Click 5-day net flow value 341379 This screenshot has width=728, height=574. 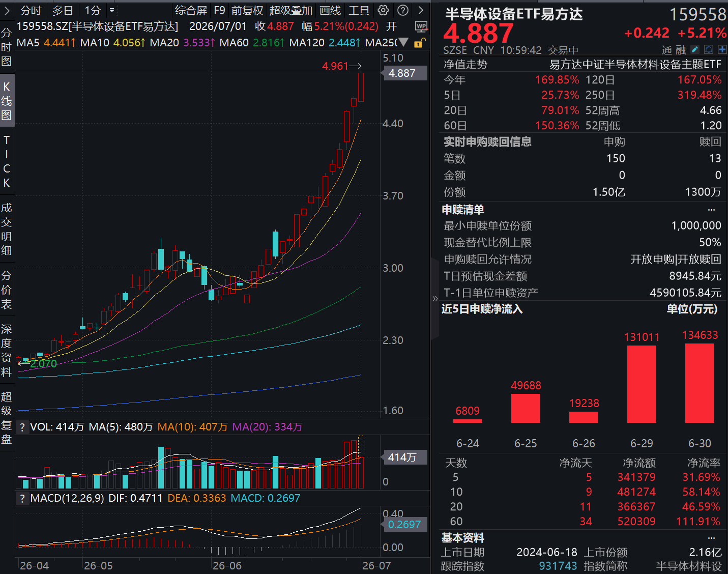tap(636, 477)
